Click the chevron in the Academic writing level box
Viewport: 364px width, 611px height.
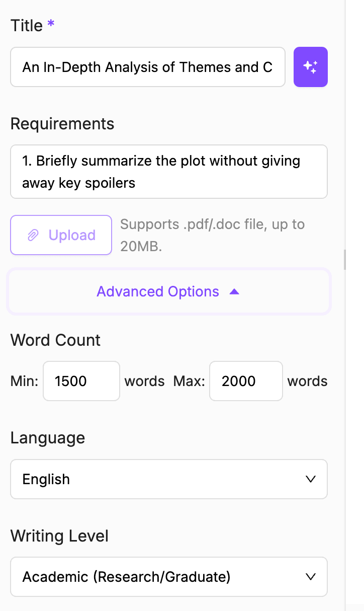coord(311,577)
